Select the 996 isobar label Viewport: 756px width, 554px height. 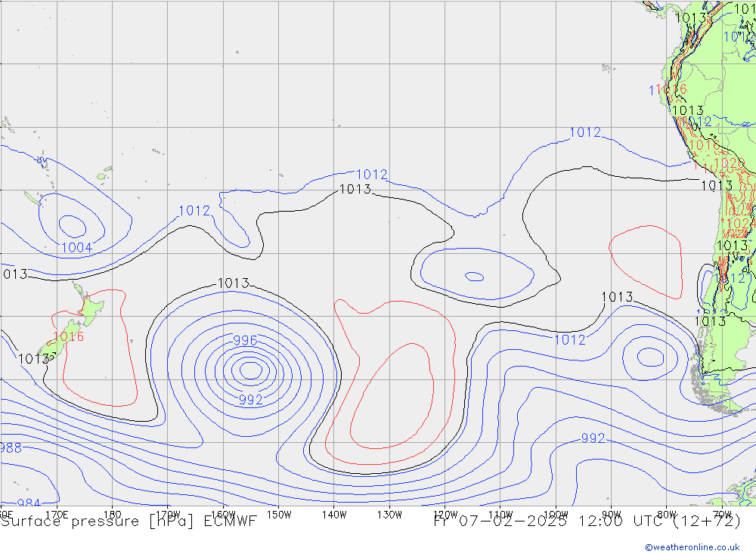coord(245,340)
